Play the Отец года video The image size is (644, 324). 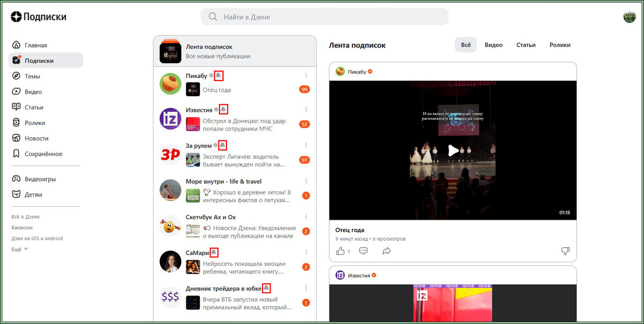click(453, 150)
